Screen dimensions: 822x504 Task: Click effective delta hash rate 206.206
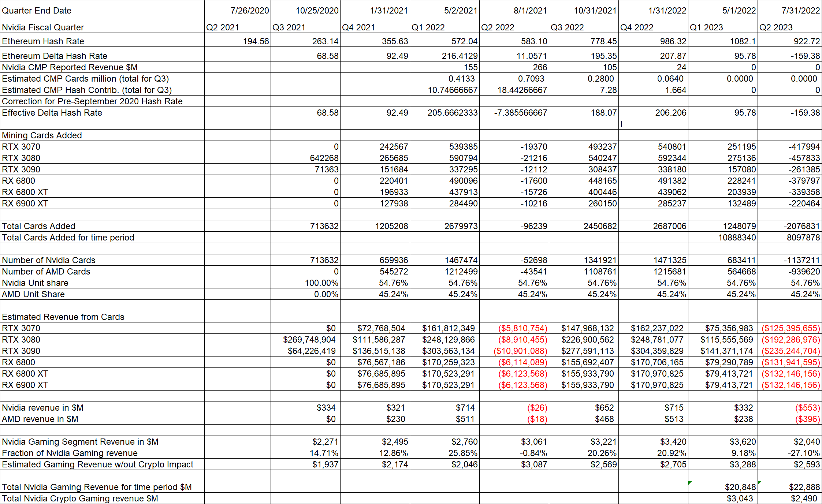point(653,112)
